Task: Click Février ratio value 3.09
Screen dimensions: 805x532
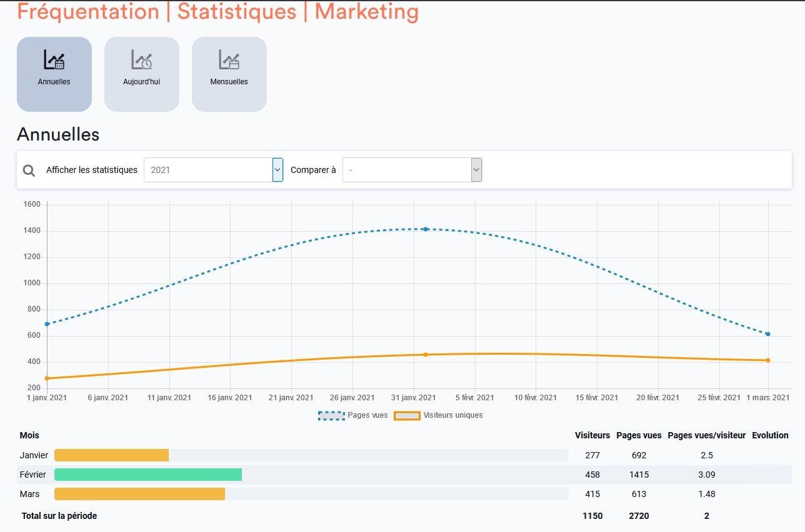Action: pyautogui.click(x=707, y=475)
